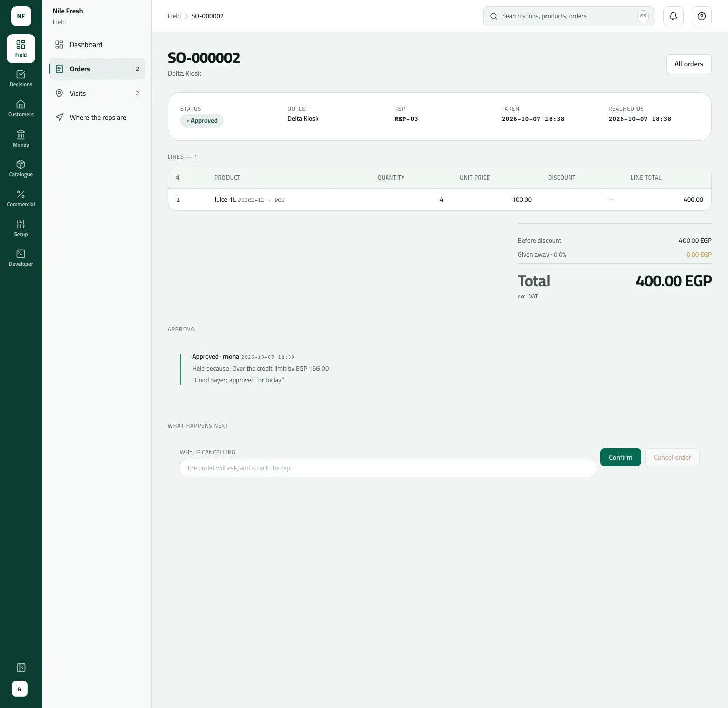This screenshot has height=708, width=728.
Task: Click the 'Good payer; approved for today' quote
Action: pyautogui.click(x=238, y=380)
